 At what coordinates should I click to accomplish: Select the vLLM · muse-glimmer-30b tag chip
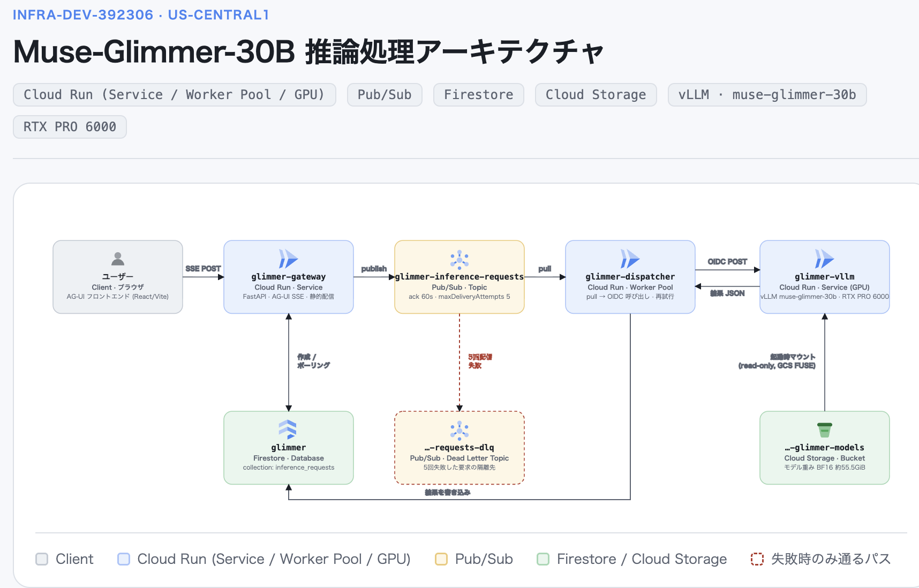[x=767, y=95]
